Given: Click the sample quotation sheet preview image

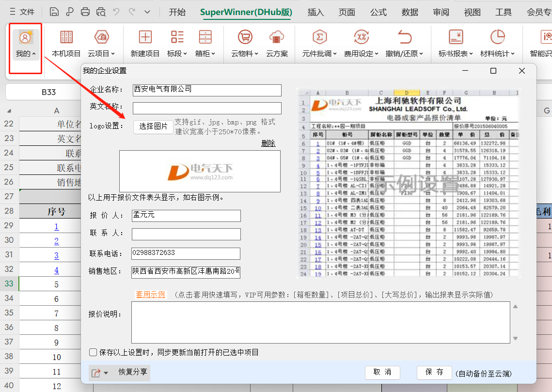Looking at the screenshot, I should pyautogui.click(x=409, y=183).
